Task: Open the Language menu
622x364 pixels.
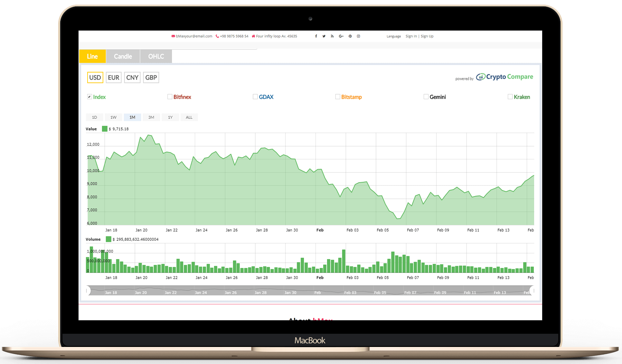Action: click(394, 36)
